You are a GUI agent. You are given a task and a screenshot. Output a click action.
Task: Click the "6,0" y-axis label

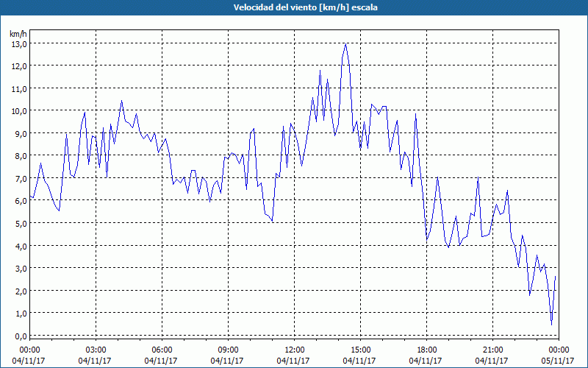(21, 201)
